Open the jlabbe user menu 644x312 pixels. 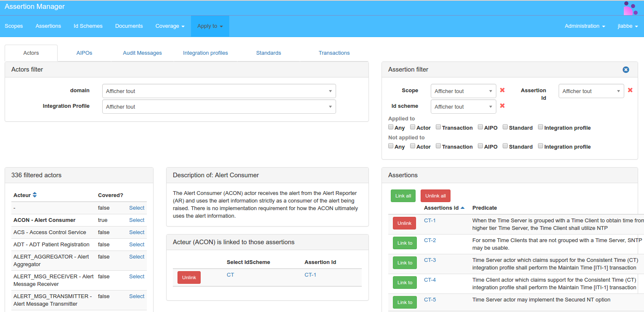point(628,26)
